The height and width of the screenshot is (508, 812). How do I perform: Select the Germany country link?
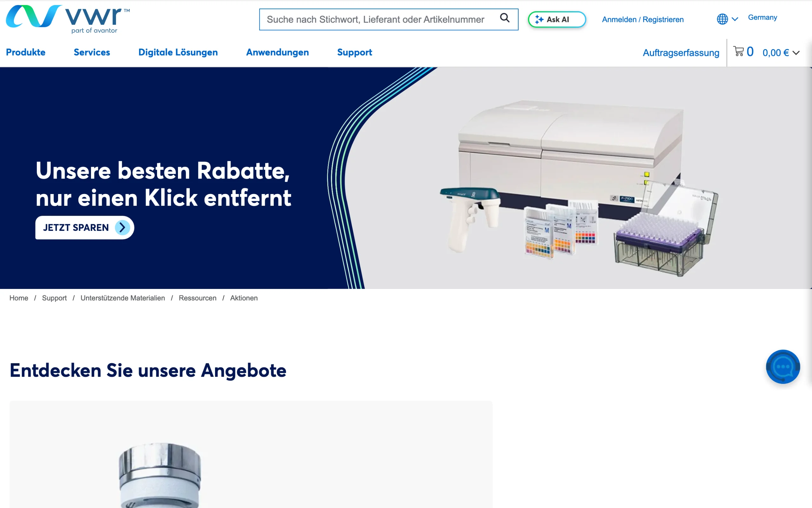(x=762, y=17)
